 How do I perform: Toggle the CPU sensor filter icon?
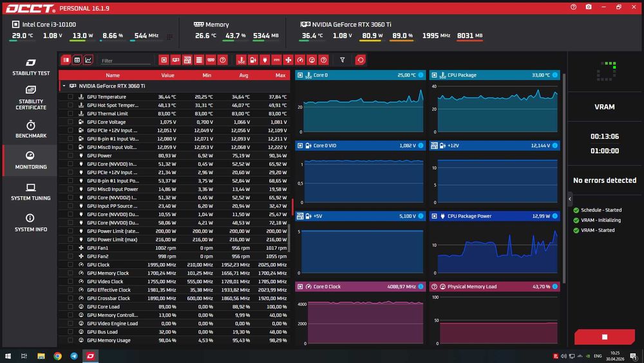point(164,60)
